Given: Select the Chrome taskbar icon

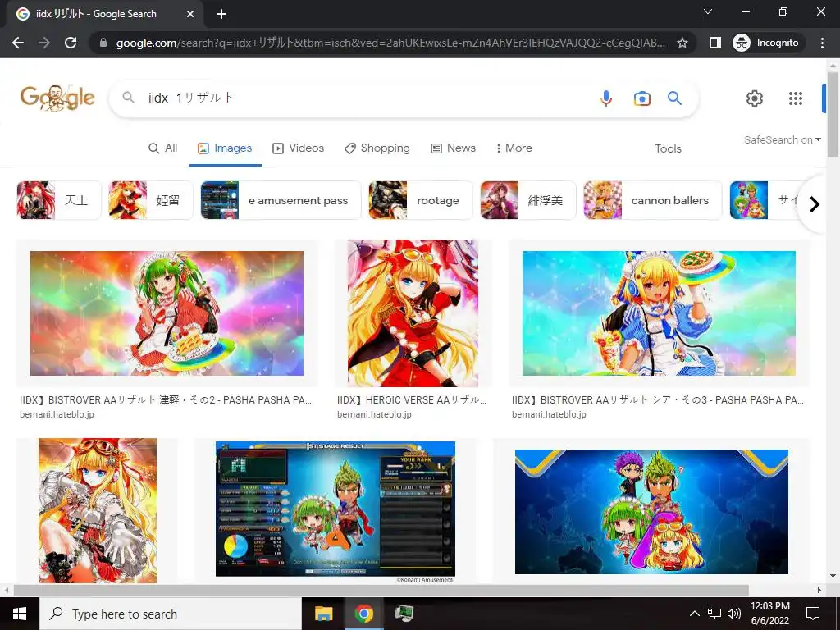Looking at the screenshot, I should click(363, 614).
